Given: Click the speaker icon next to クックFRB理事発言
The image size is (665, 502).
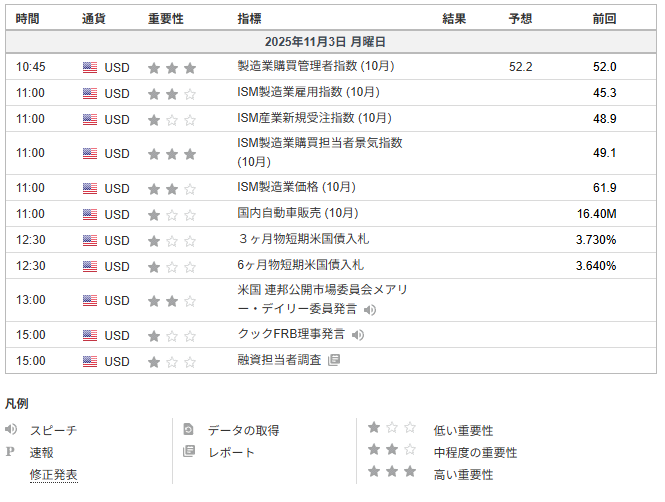Looking at the screenshot, I should pos(358,335).
